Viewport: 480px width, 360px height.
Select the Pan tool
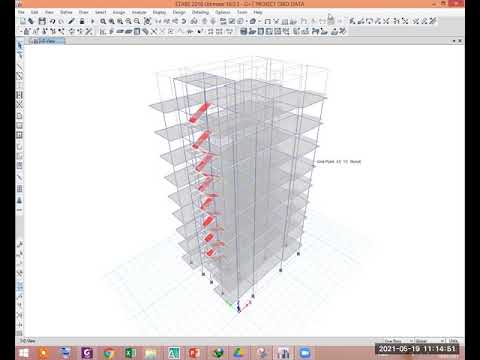[x=147, y=21]
